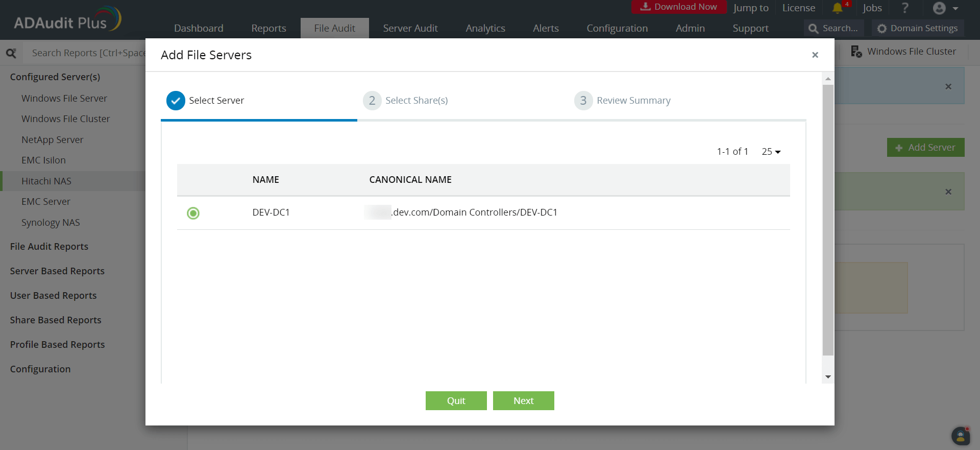This screenshot has width=980, height=450.
Task: Open the Dashboard tab
Action: point(199,29)
